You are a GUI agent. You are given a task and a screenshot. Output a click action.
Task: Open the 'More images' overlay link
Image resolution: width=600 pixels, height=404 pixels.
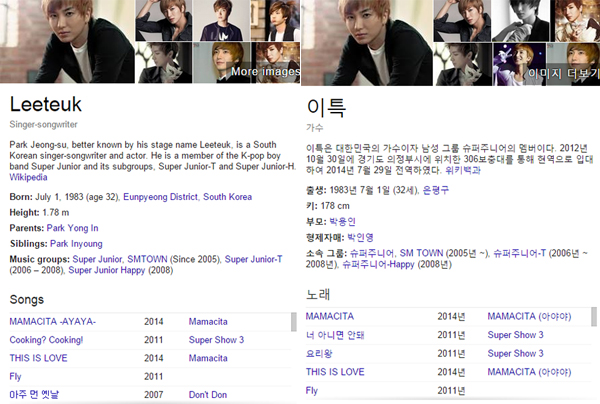264,72
